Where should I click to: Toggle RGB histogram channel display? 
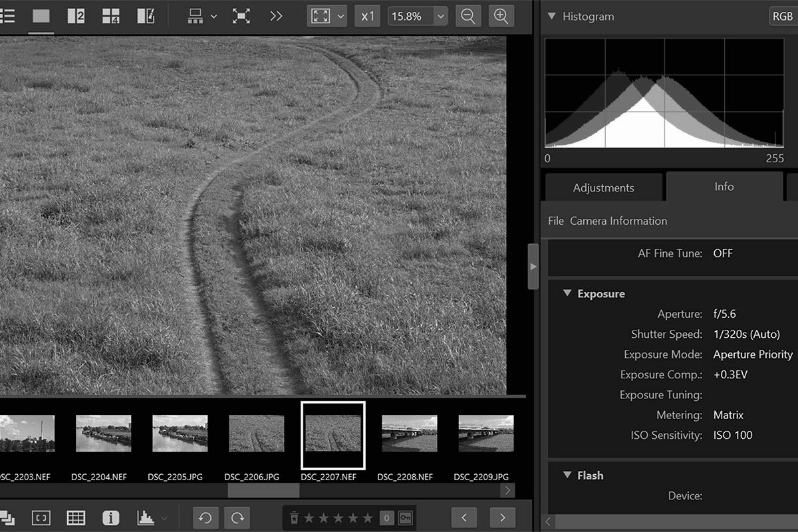[x=783, y=16]
